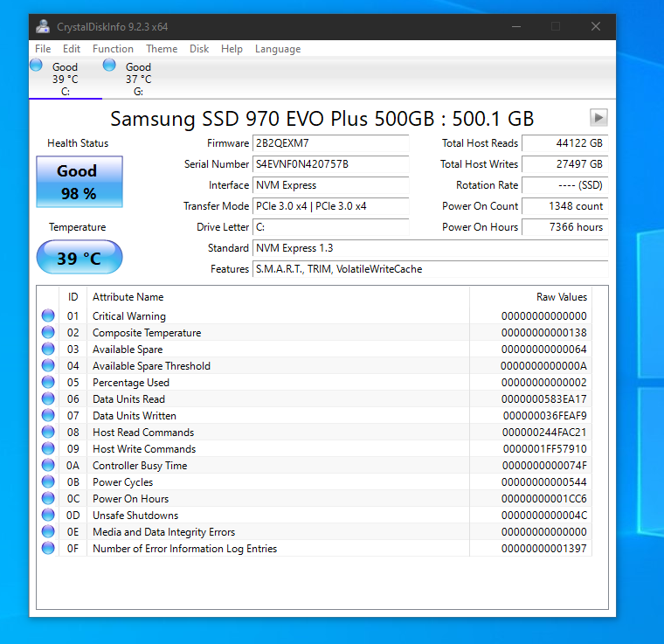Select the C: drive status orb
The width and height of the screenshot is (664, 644).
pyautogui.click(x=37, y=65)
